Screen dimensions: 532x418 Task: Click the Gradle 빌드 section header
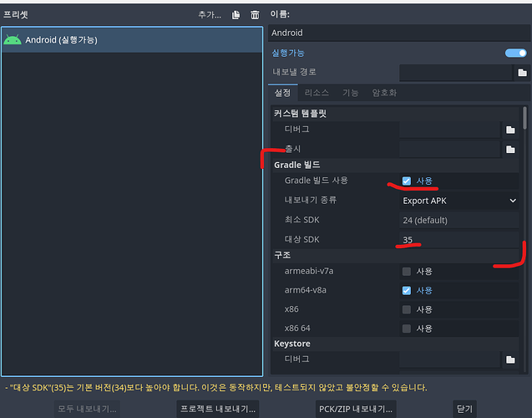coord(396,165)
